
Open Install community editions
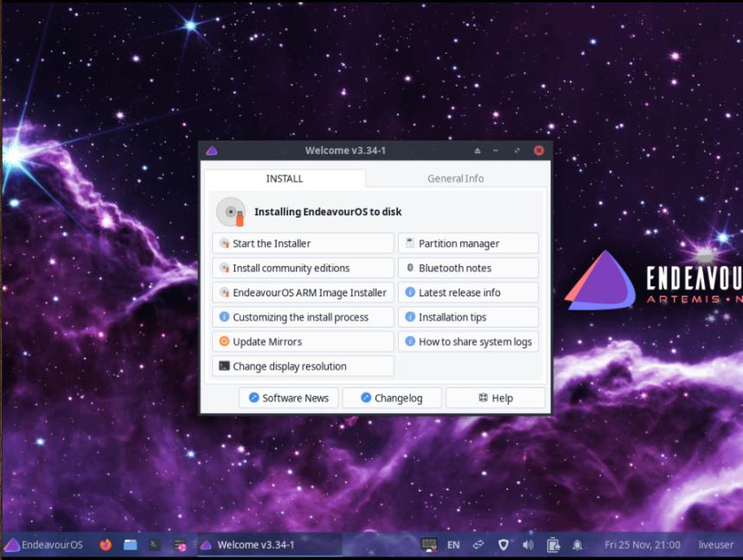point(303,268)
